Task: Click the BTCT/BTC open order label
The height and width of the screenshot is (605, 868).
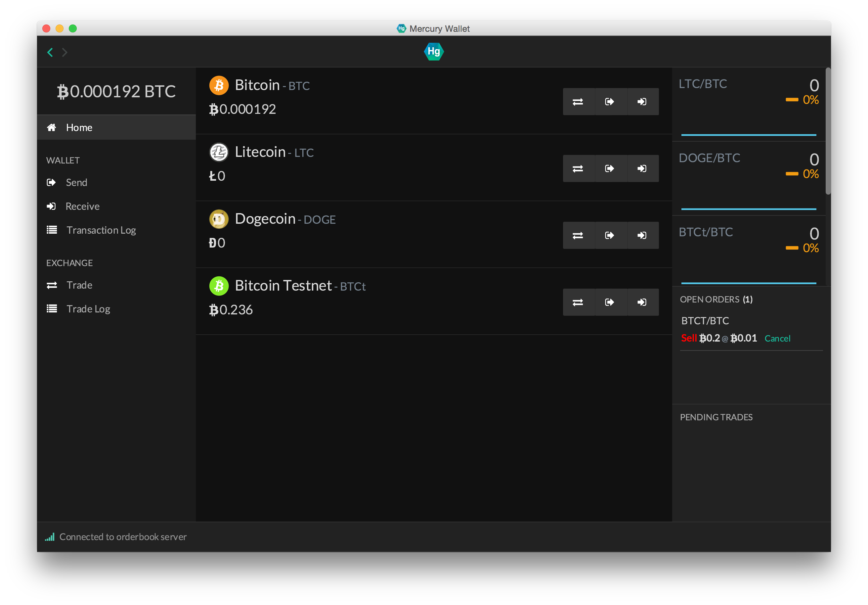Action: (x=705, y=321)
